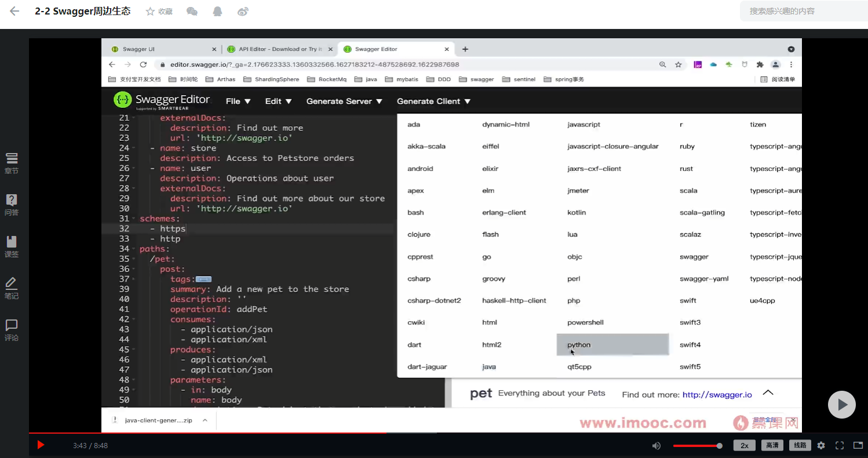Bookmark the page with the address bar star
The height and width of the screenshot is (458, 868).
tap(679, 65)
